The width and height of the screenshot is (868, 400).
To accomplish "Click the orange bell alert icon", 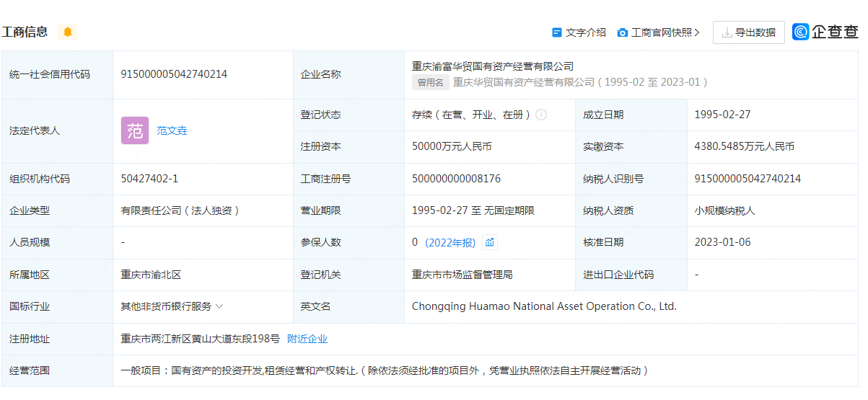I will coord(68,32).
